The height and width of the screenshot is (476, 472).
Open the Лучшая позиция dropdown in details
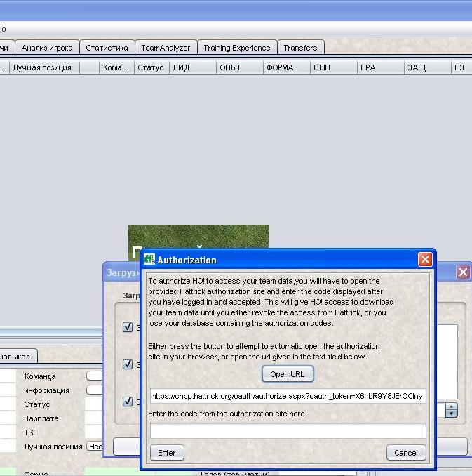coord(95,447)
